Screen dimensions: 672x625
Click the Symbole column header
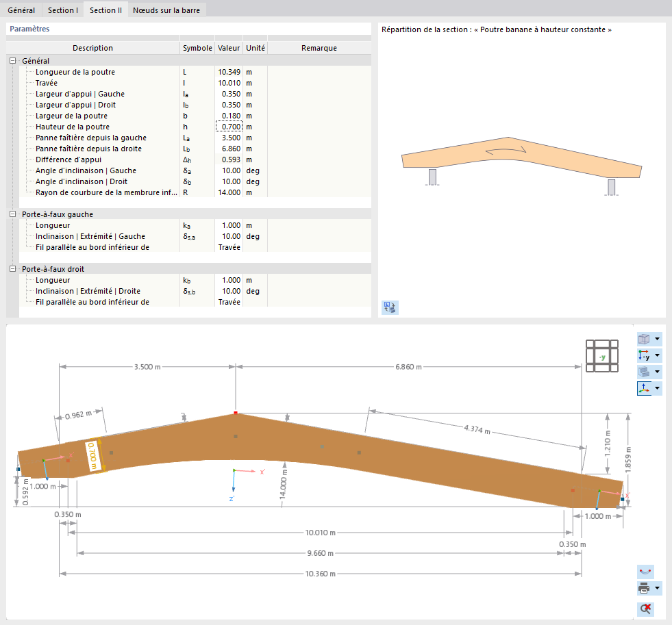(197, 48)
